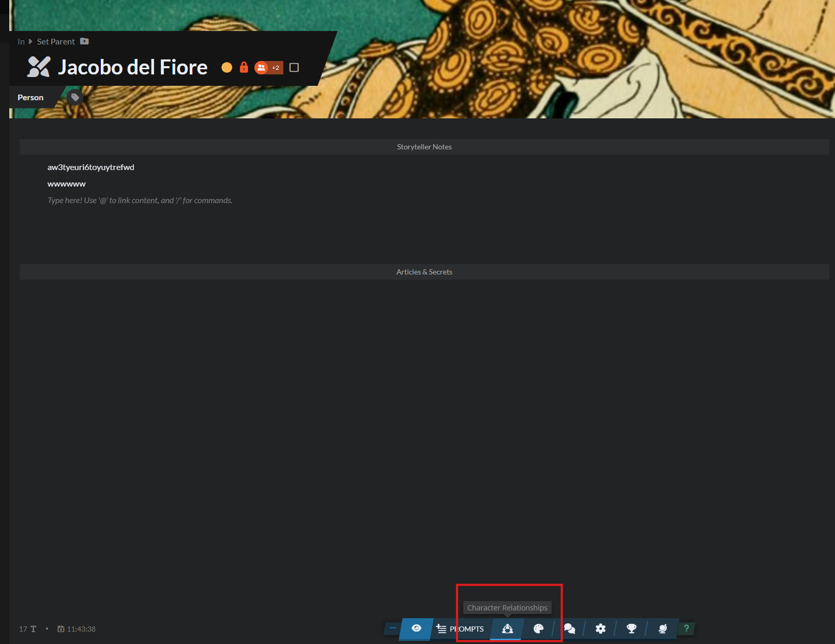Click the tag icon beside Person
This screenshot has width=835, height=644.
[75, 97]
